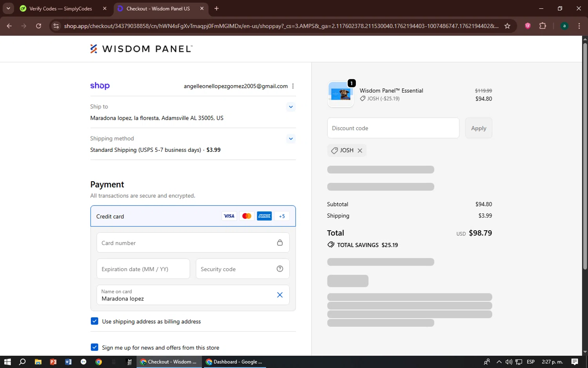Open Windows taskbar search

tap(22, 362)
